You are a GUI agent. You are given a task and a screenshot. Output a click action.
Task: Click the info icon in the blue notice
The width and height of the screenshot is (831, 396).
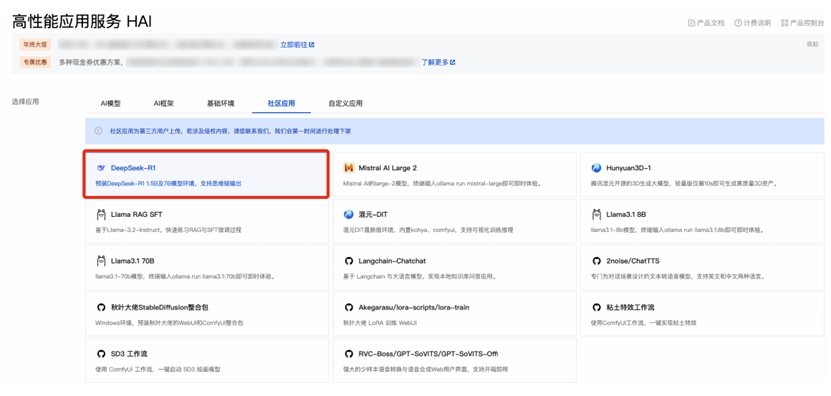99,131
